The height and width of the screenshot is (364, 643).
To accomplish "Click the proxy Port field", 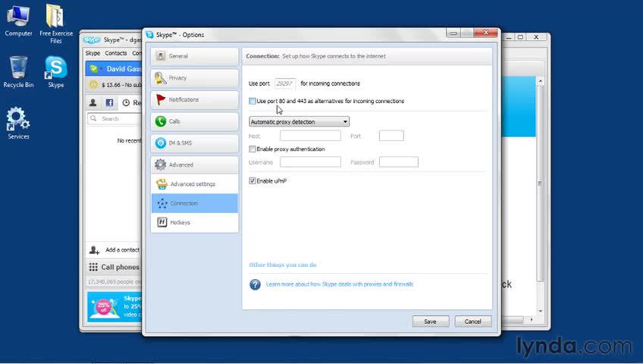I will [x=391, y=136].
